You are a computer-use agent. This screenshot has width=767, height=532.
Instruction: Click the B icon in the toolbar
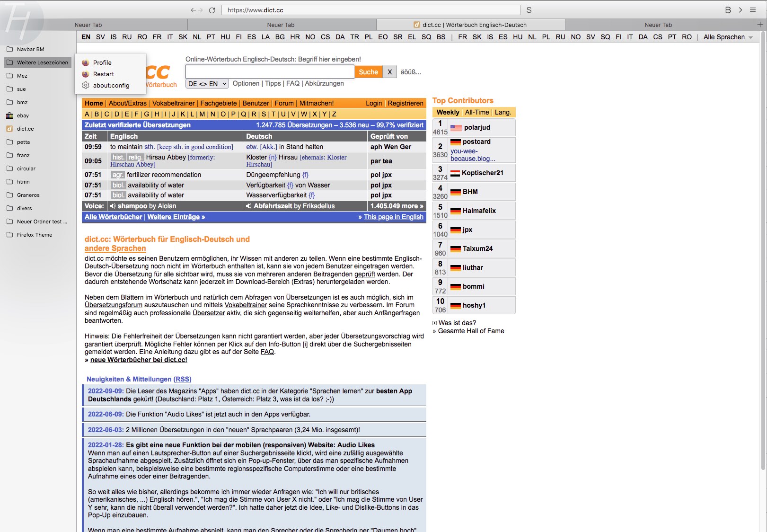(728, 10)
